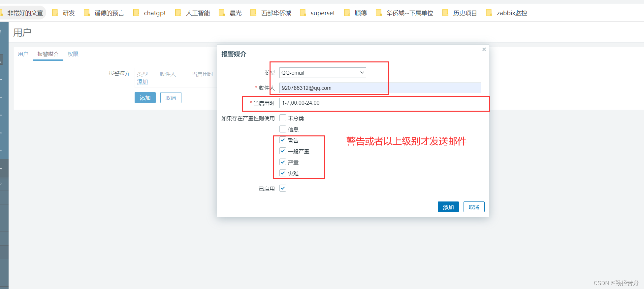Viewport: 644px width, 289px height.
Task: Toggle the 信息 severity checkbox
Action: [x=283, y=129]
